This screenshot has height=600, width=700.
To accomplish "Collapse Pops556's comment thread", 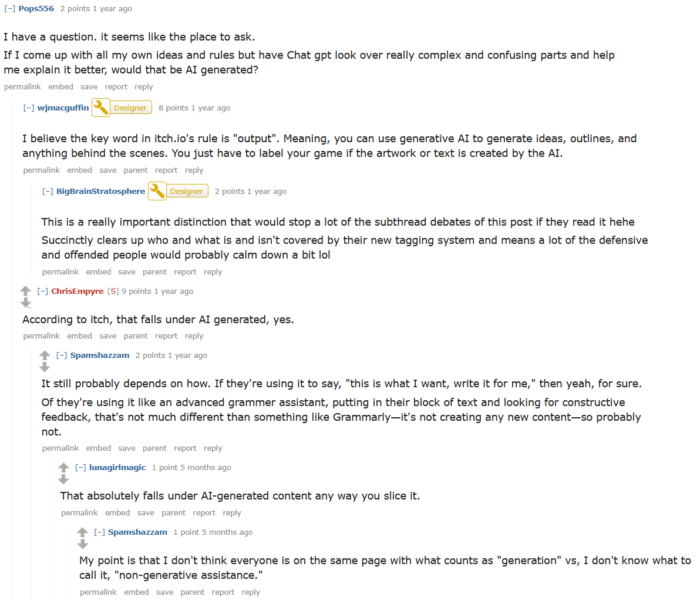I will coord(10,9).
